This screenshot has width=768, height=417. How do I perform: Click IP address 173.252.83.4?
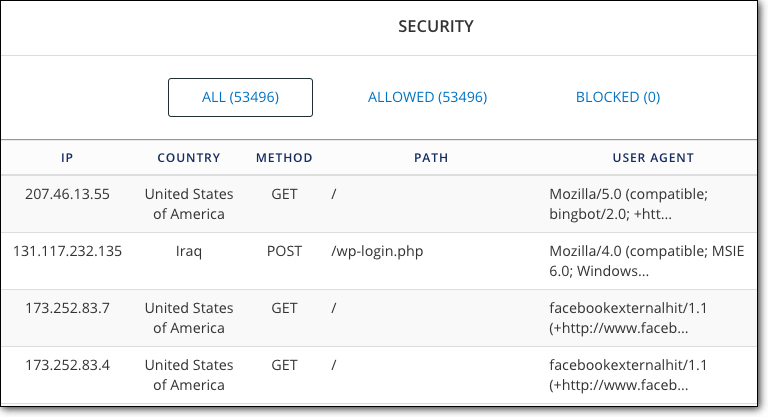click(67, 365)
